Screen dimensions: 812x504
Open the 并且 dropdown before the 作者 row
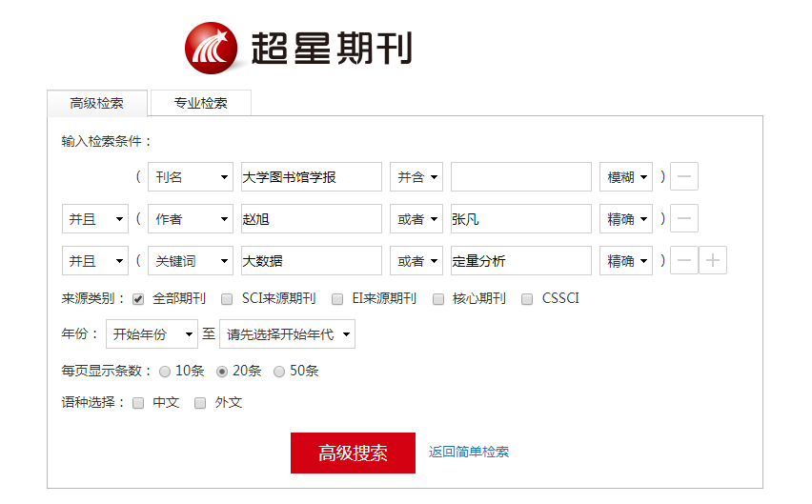(95, 219)
